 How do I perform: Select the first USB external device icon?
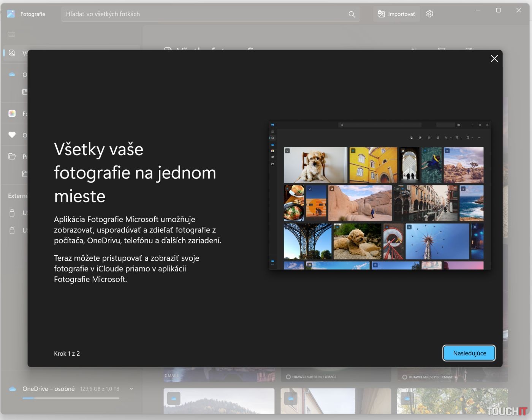(12, 213)
